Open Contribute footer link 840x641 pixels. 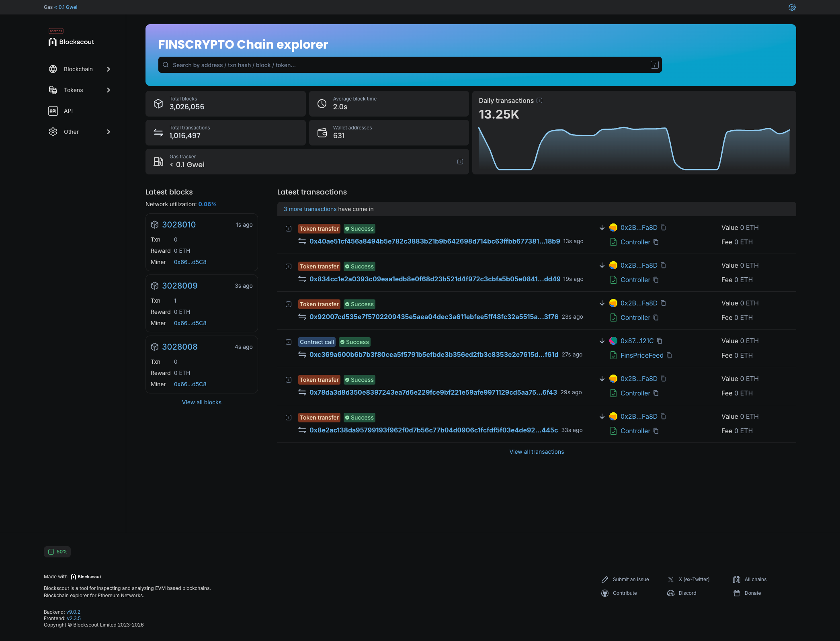pyautogui.click(x=619, y=593)
